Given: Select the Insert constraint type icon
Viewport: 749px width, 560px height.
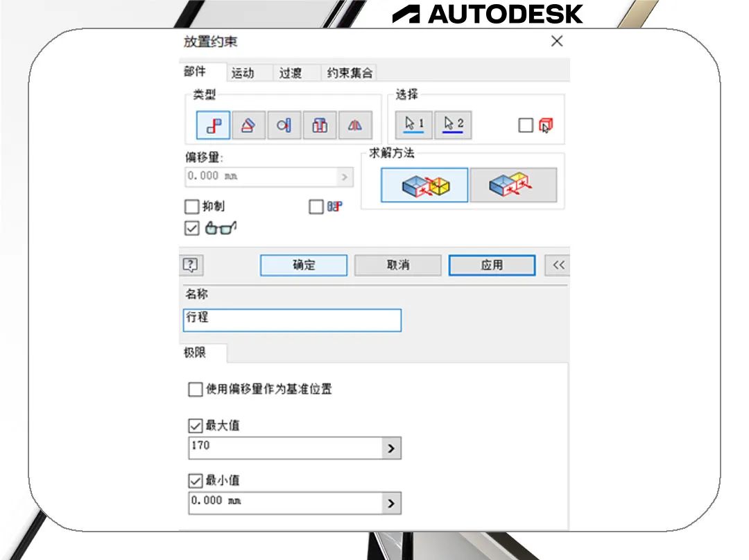Looking at the screenshot, I should (319, 125).
